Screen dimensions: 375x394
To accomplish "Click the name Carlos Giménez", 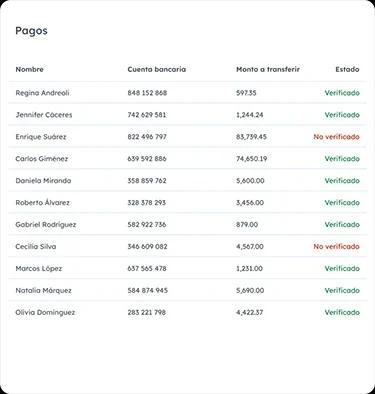I will [x=42, y=159].
